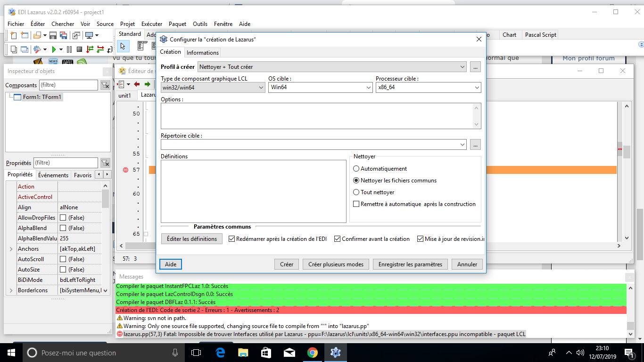
Task: Click the Créer plusieurs modes button
Action: 336,264
